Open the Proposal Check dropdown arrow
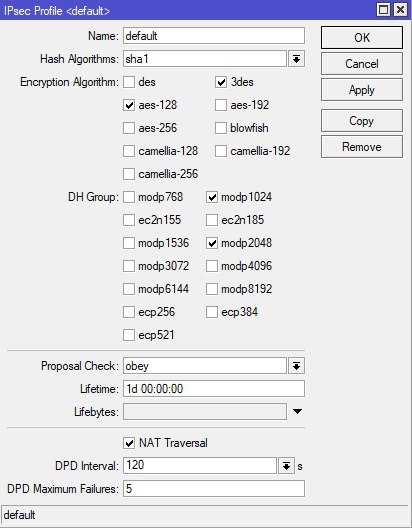Screen dimensions: 412x528 point(296,366)
